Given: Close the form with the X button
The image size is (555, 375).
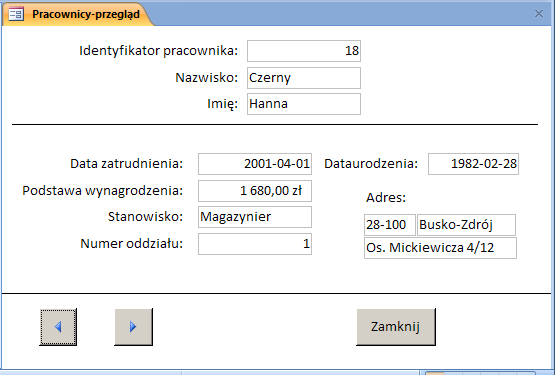Looking at the screenshot, I should pos(539,14).
